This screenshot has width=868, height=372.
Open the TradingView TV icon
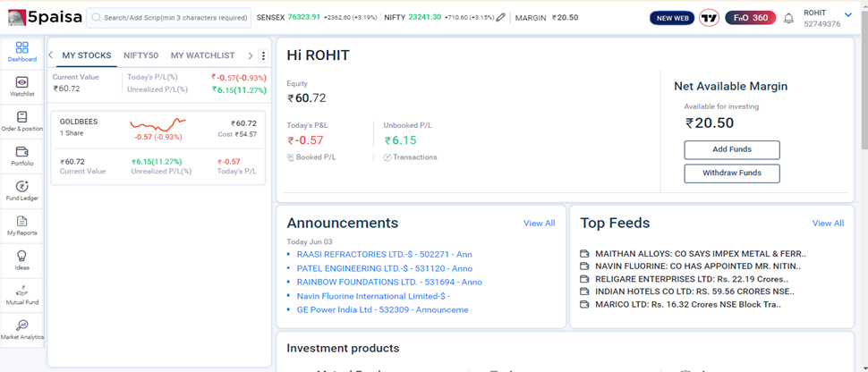(x=709, y=18)
